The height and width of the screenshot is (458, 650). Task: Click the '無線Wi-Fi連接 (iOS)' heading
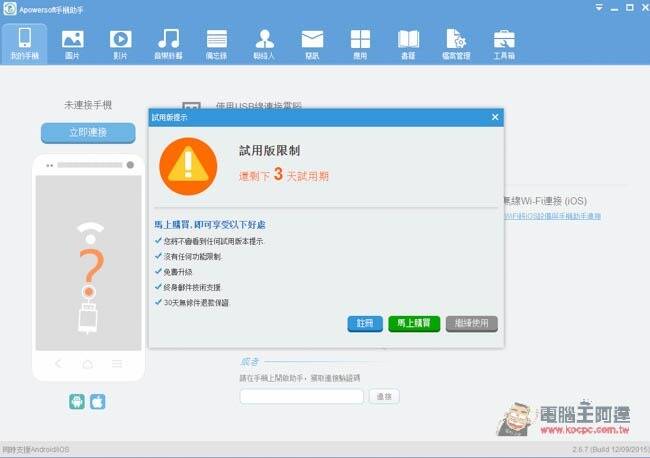tap(546, 201)
